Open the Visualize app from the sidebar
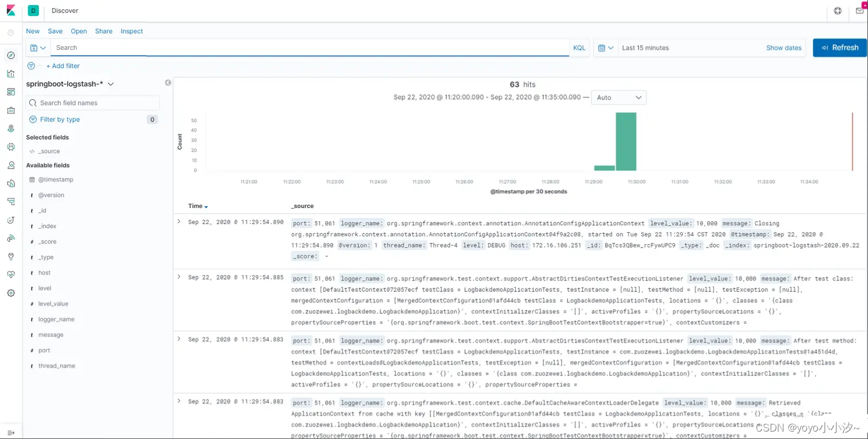This screenshot has width=868, height=439. click(x=10, y=73)
